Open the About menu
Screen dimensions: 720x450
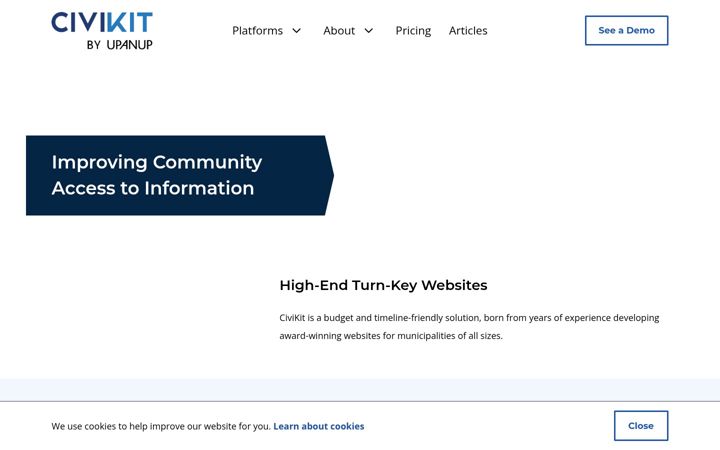[339, 30]
